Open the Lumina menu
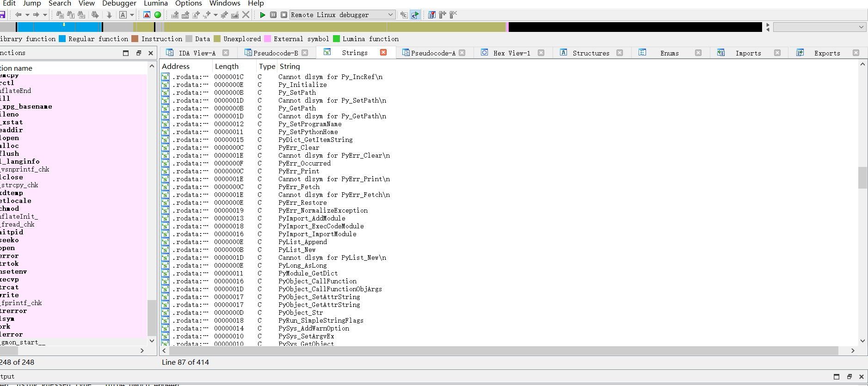The image size is (868, 386). click(x=156, y=3)
